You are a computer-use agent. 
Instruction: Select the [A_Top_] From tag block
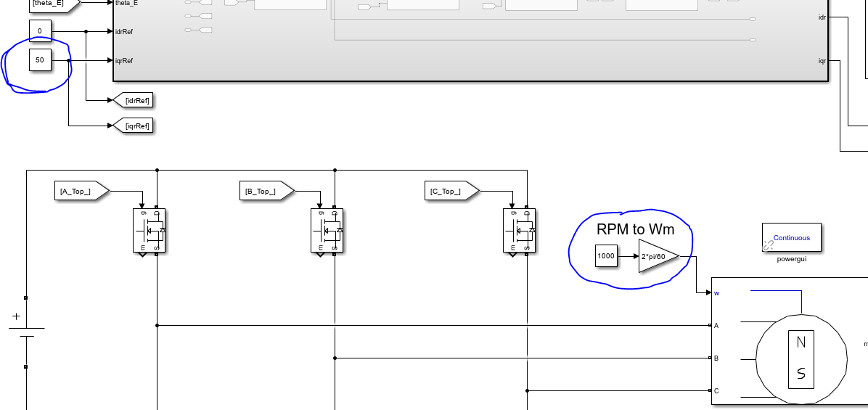click(82, 191)
